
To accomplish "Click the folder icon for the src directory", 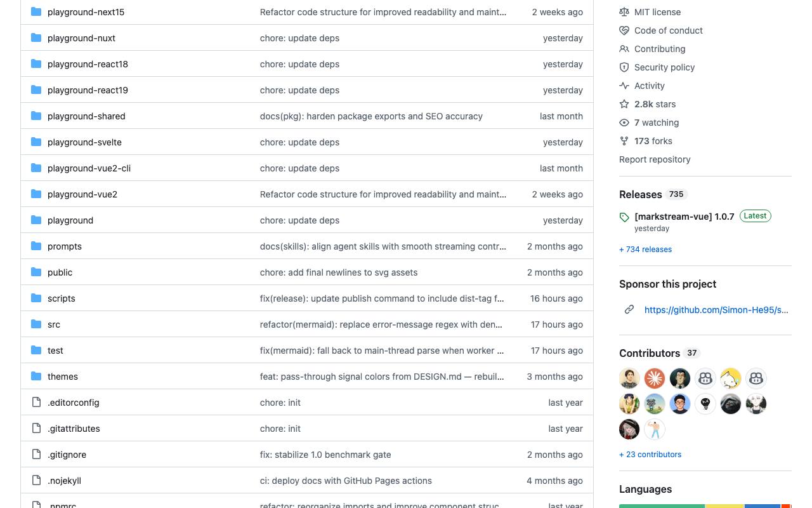I will point(36,324).
